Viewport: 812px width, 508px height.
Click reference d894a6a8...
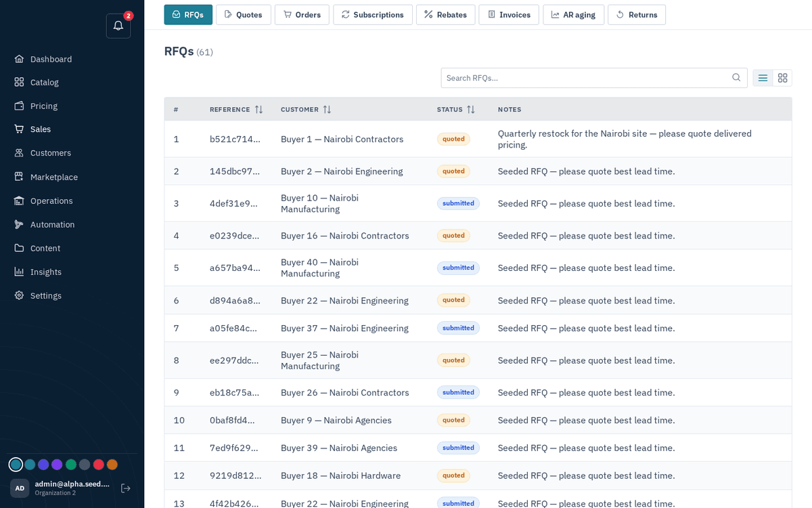pyautogui.click(x=235, y=301)
